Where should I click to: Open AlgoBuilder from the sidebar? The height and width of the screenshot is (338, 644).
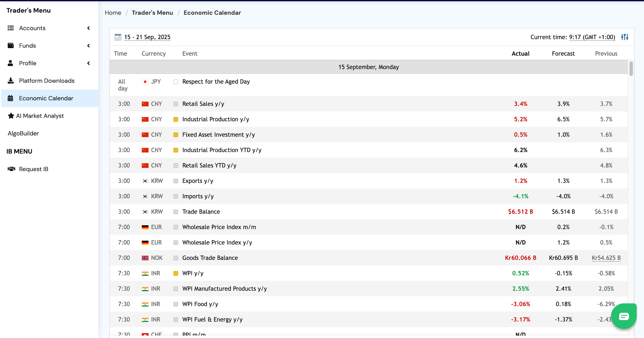click(23, 133)
